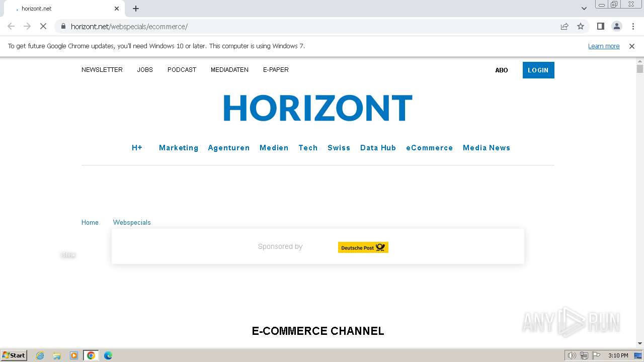The image size is (644, 362).
Task: Open Chrome three-dot menu
Action: pos(633,26)
